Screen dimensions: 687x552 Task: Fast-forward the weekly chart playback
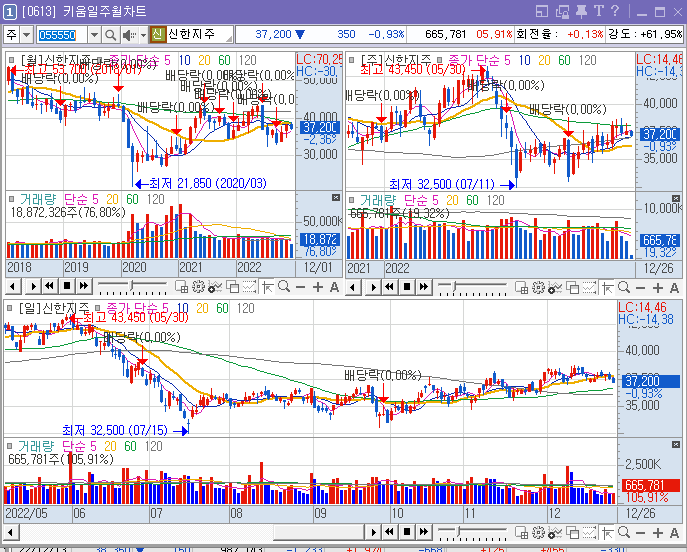[423, 287]
